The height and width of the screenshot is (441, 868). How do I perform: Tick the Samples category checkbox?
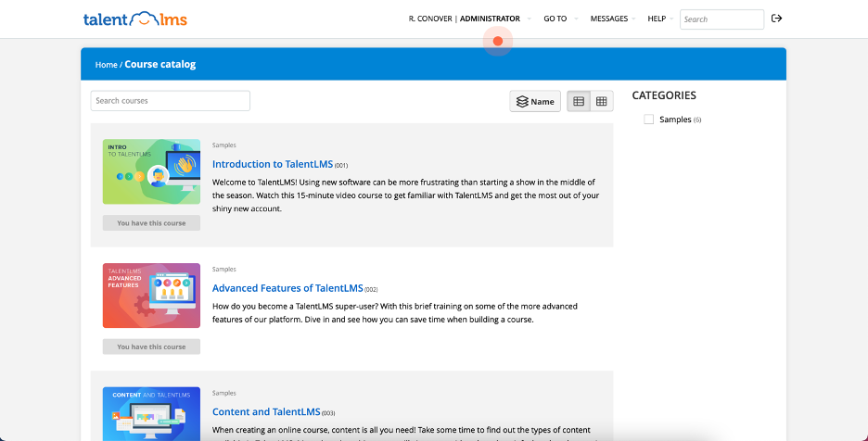pyautogui.click(x=649, y=120)
